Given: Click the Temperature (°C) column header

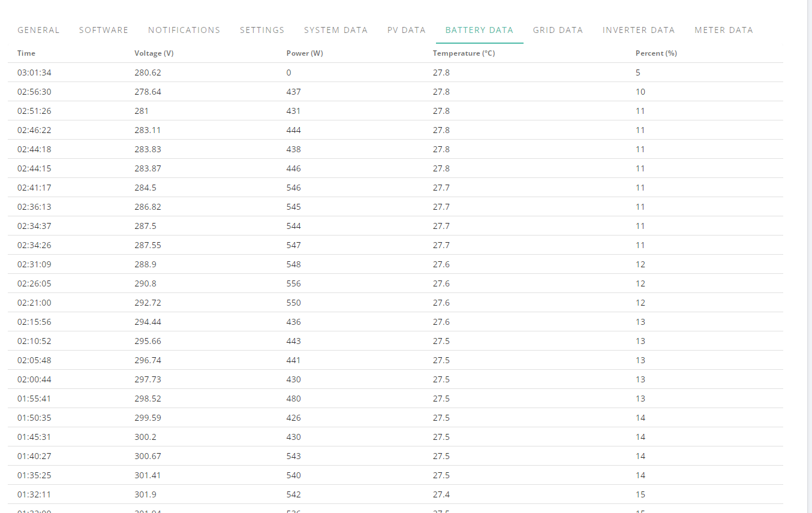Looking at the screenshot, I should click(x=464, y=53).
